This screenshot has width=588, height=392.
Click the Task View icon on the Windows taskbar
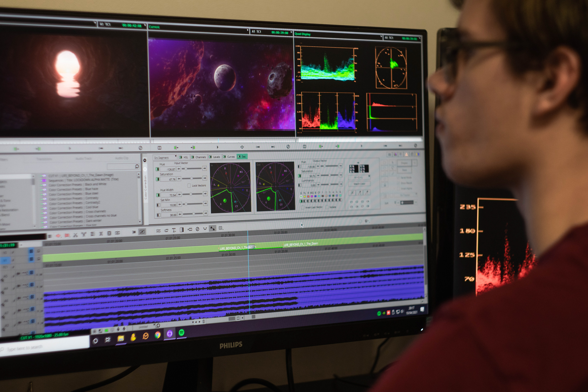[x=108, y=339]
